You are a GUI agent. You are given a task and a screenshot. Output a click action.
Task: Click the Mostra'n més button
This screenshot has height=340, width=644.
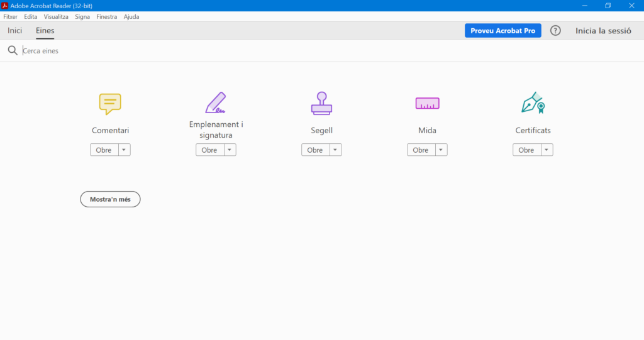(x=110, y=199)
